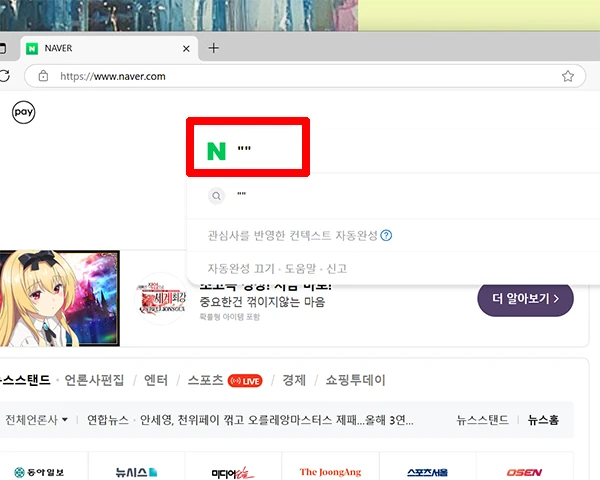Open a new tab with plus button
The image size is (600, 480).
pos(214,48)
